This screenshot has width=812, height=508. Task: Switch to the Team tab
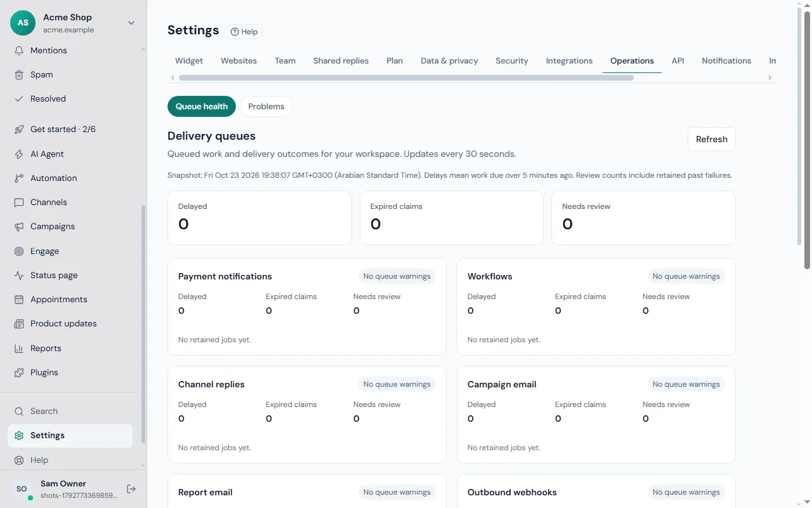[x=285, y=60]
